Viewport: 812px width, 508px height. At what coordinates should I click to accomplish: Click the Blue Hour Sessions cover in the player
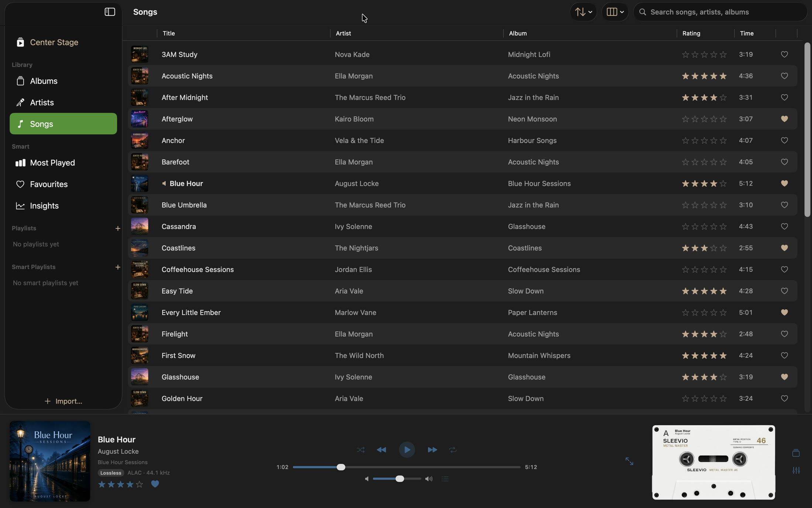50,461
